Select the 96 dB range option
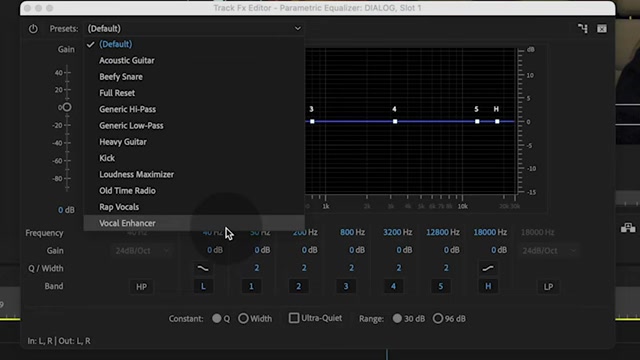Screen dimensions: 640x360 438,318
